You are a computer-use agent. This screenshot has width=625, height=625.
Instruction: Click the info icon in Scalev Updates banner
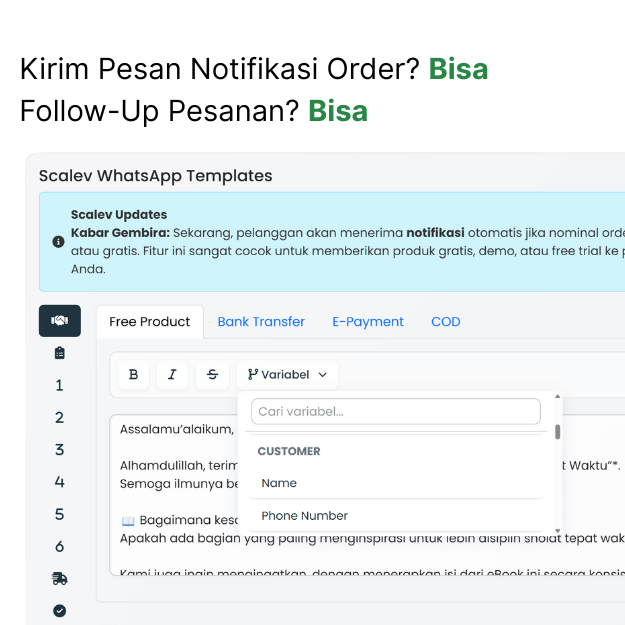pos(58,242)
